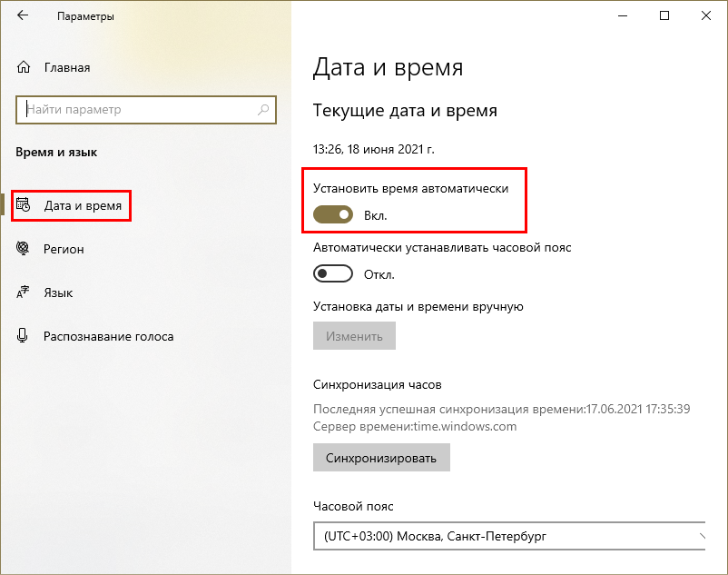Go to Распознавание голоса section

pyautogui.click(x=108, y=336)
